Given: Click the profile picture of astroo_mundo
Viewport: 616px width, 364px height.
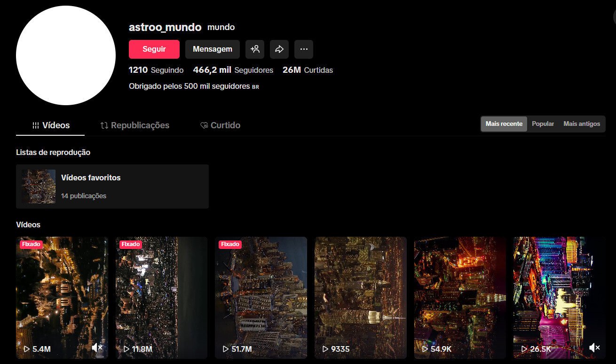Looking at the screenshot, I should pos(66,55).
